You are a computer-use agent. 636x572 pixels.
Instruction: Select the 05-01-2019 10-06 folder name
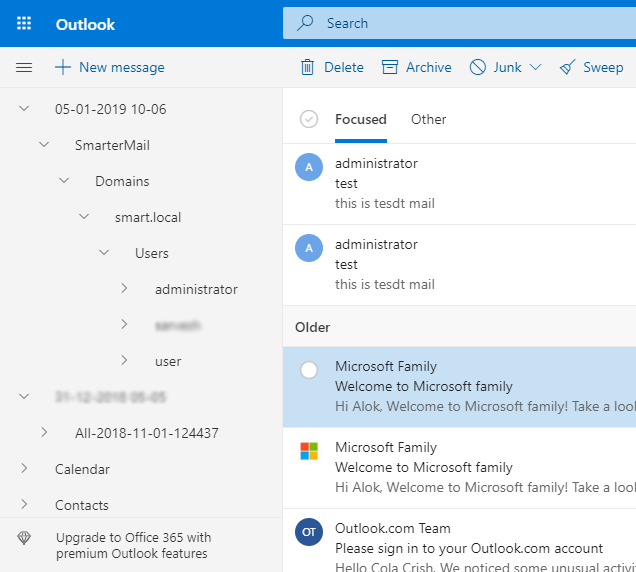pyautogui.click(x=110, y=109)
